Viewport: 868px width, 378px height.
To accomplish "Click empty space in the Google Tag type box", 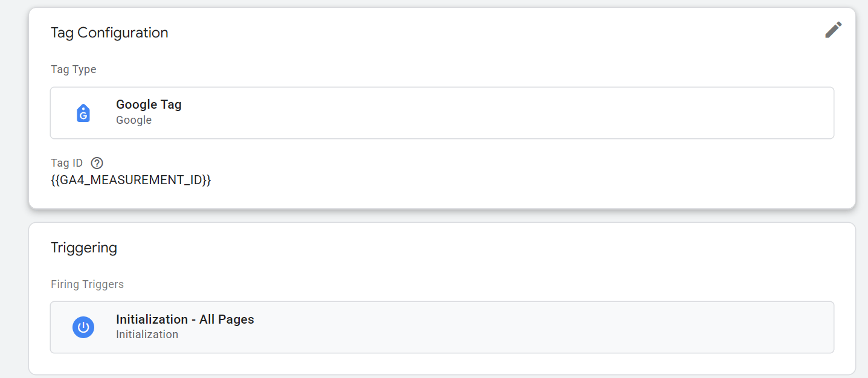I will click(x=483, y=113).
